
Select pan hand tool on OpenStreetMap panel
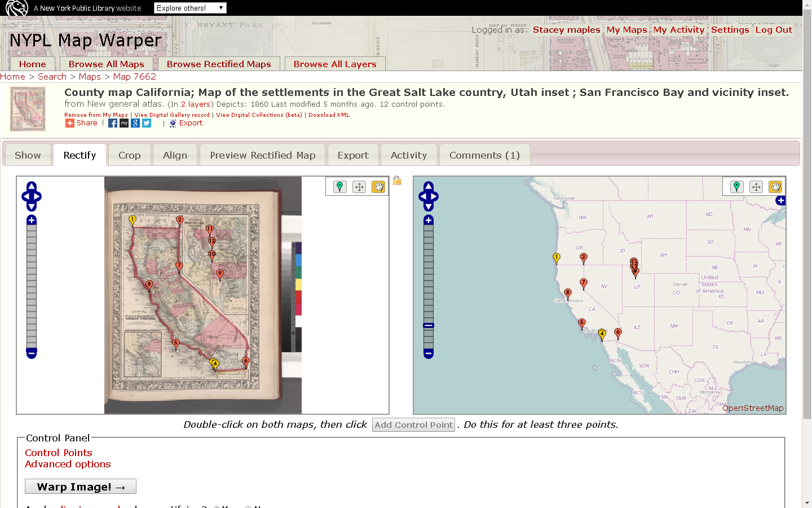[x=775, y=187]
